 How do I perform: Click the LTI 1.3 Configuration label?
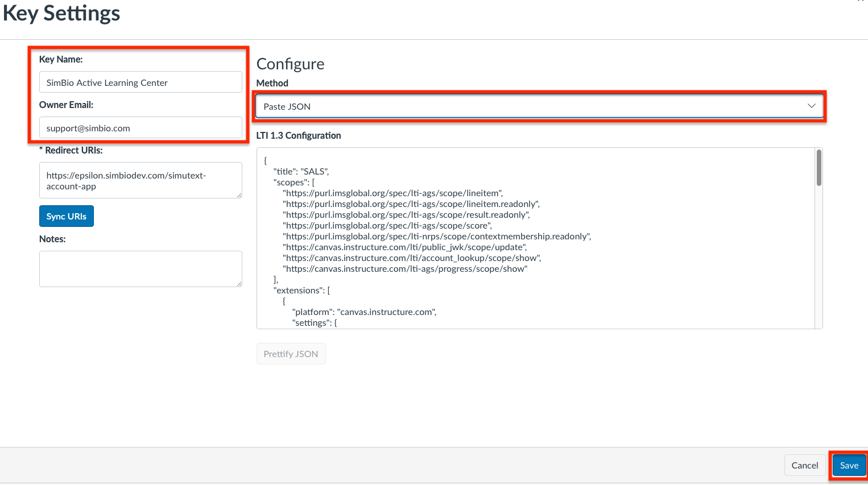pos(299,135)
